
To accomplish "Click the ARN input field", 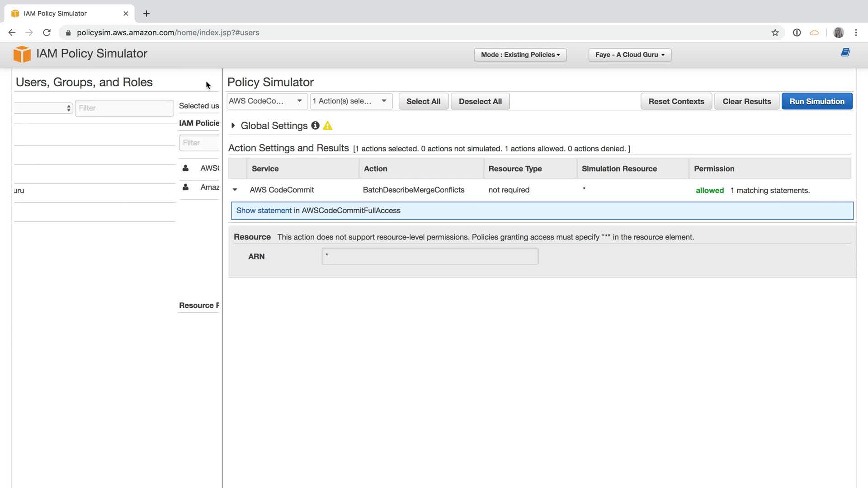I will tap(429, 256).
